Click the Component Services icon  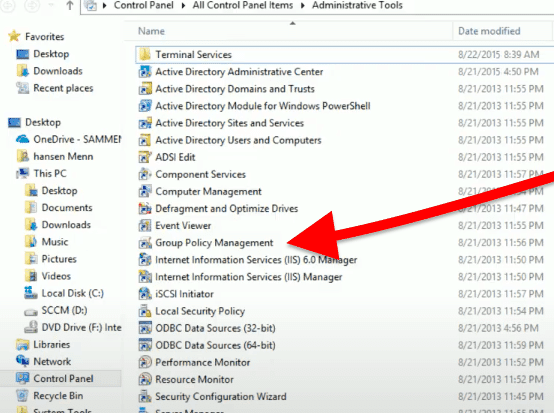click(145, 174)
